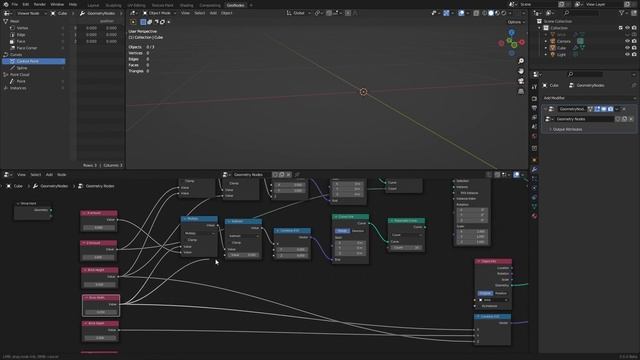The image size is (640, 360).
Task: Open the Help menu
Action: click(x=73, y=4)
